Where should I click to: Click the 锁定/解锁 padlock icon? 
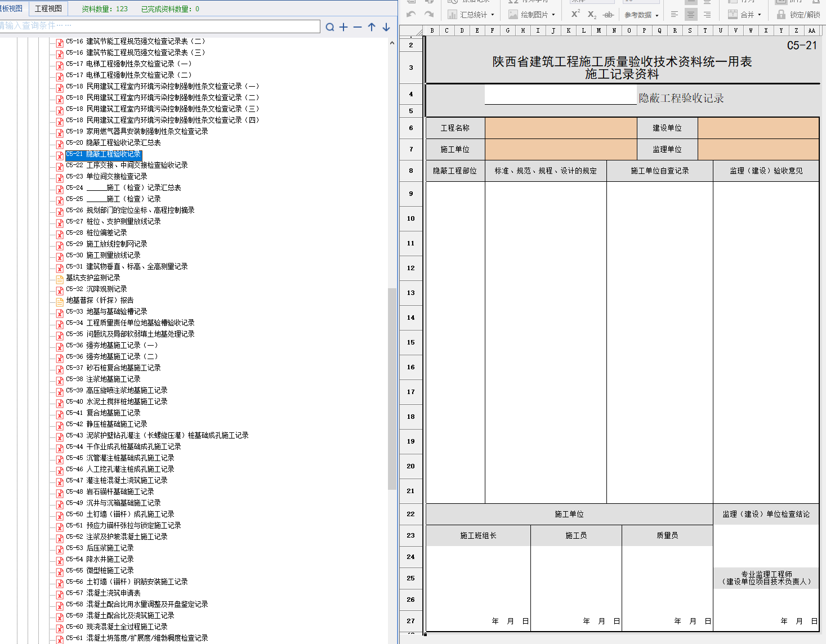(x=781, y=14)
